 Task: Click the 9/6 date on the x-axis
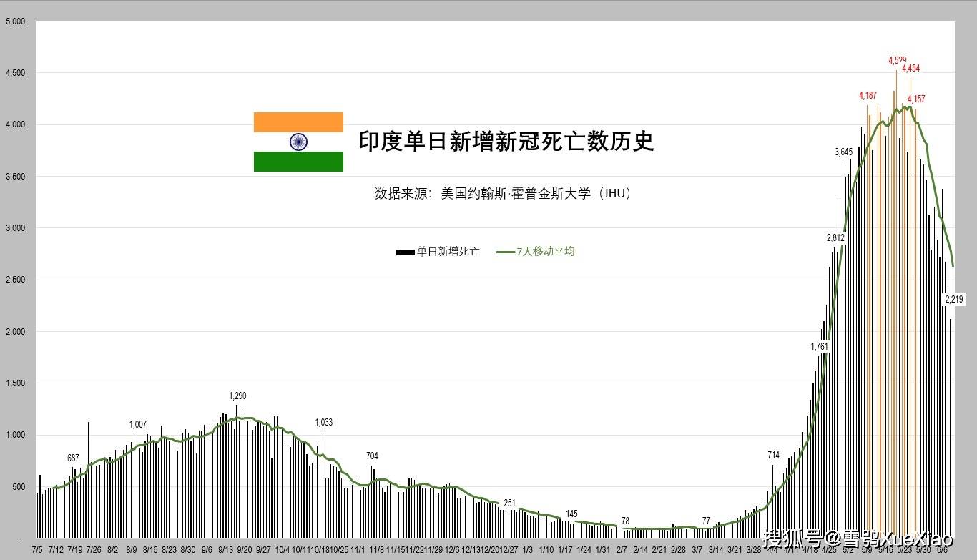tap(207, 550)
